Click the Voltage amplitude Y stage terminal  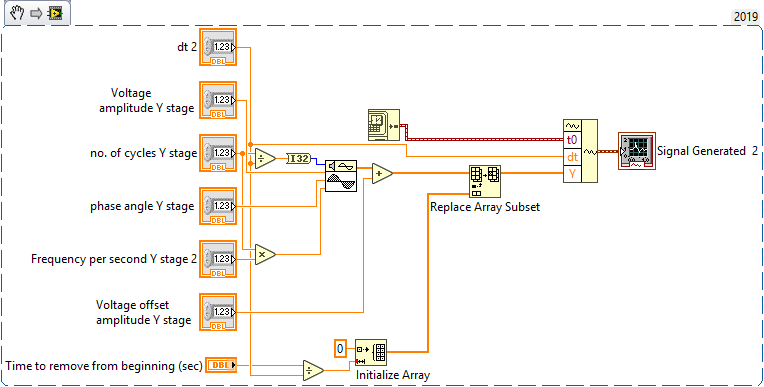218,100
